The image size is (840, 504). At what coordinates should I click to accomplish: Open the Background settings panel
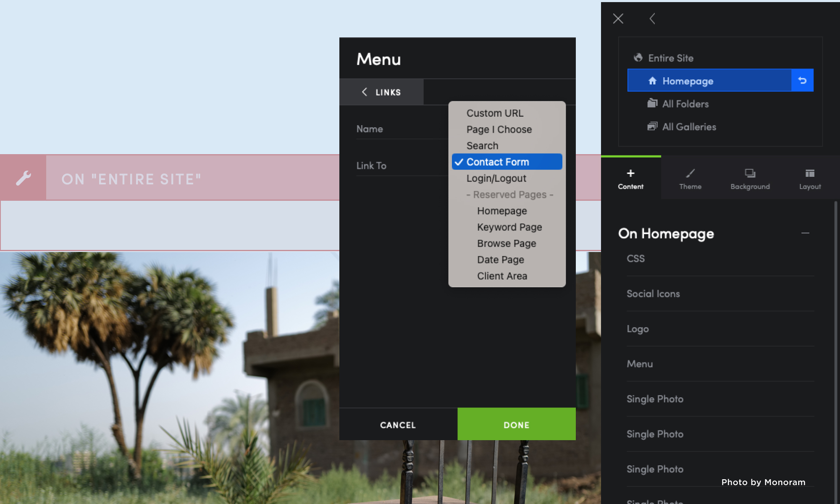coord(750,178)
